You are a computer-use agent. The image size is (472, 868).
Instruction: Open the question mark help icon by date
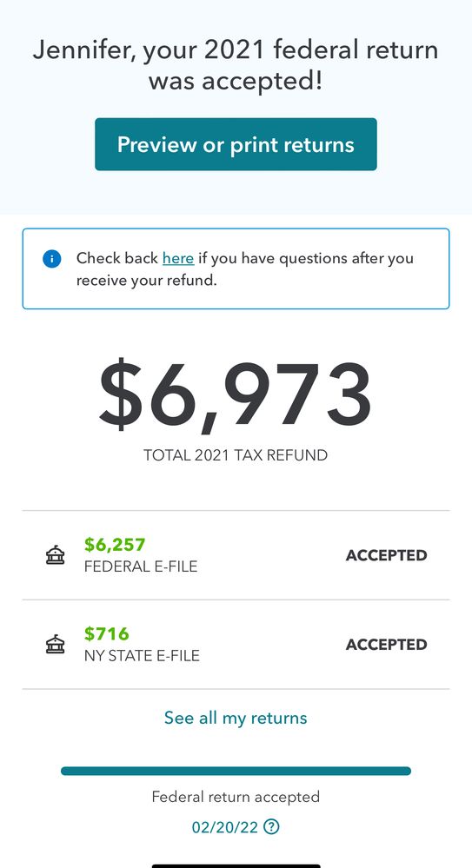(x=271, y=827)
